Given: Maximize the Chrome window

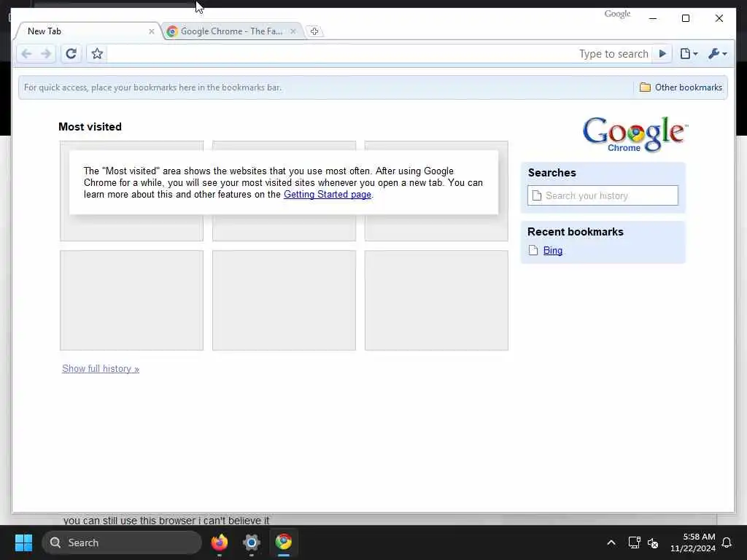Looking at the screenshot, I should [x=686, y=18].
